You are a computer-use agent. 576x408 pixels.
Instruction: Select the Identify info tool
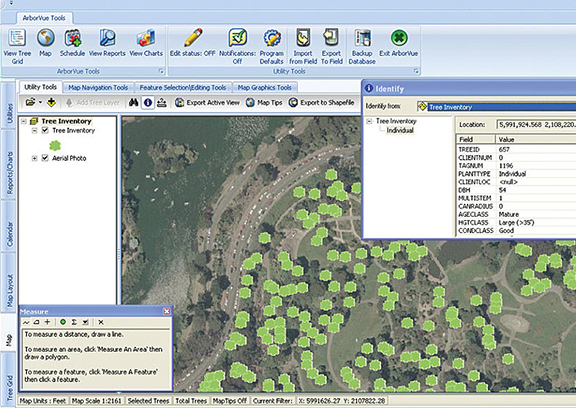[x=148, y=102]
